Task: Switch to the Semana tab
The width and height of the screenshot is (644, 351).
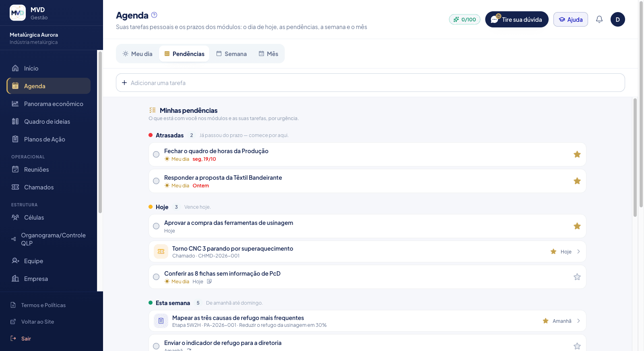Action: 231,54
